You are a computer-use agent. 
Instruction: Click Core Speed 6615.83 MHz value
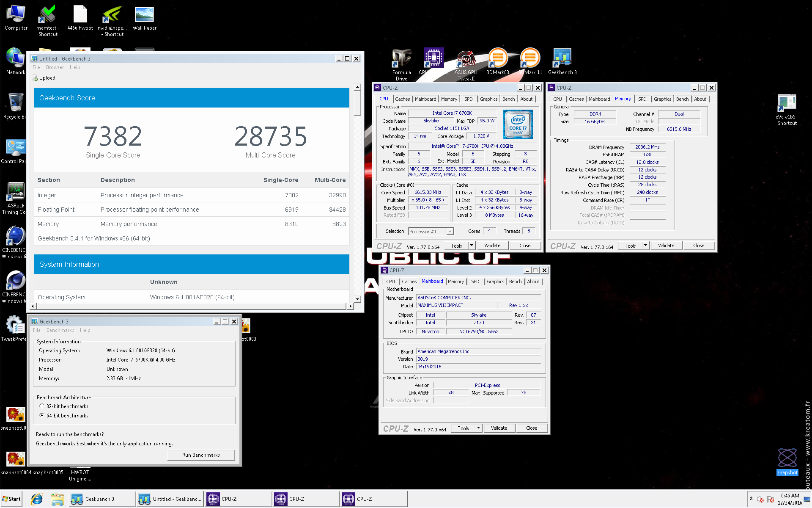tap(428, 192)
